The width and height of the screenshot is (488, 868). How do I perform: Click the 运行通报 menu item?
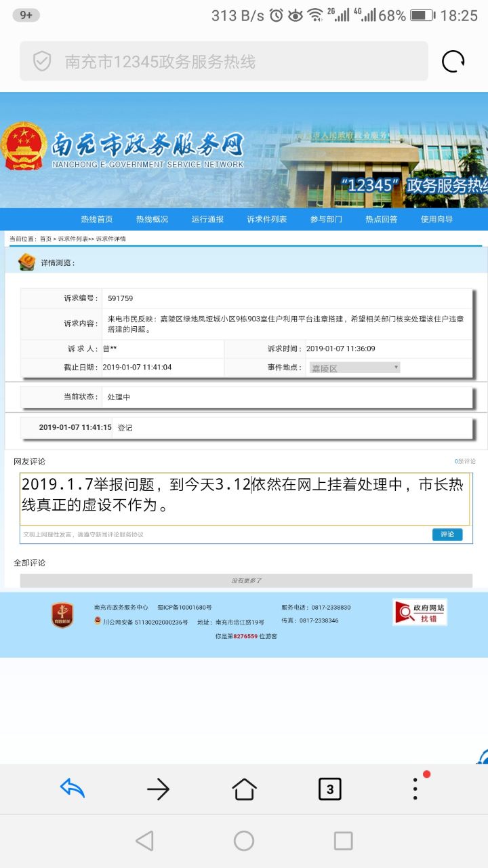(x=207, y=219)
